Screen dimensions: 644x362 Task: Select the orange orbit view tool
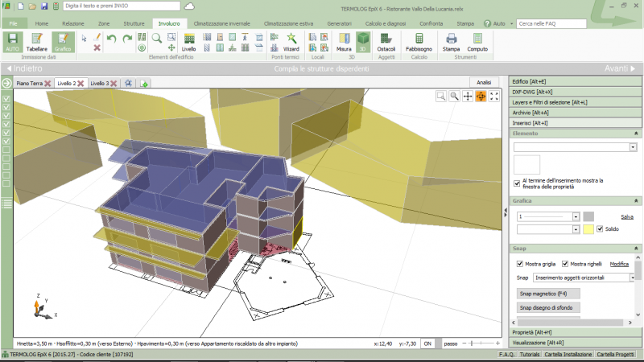click(481, 96)
